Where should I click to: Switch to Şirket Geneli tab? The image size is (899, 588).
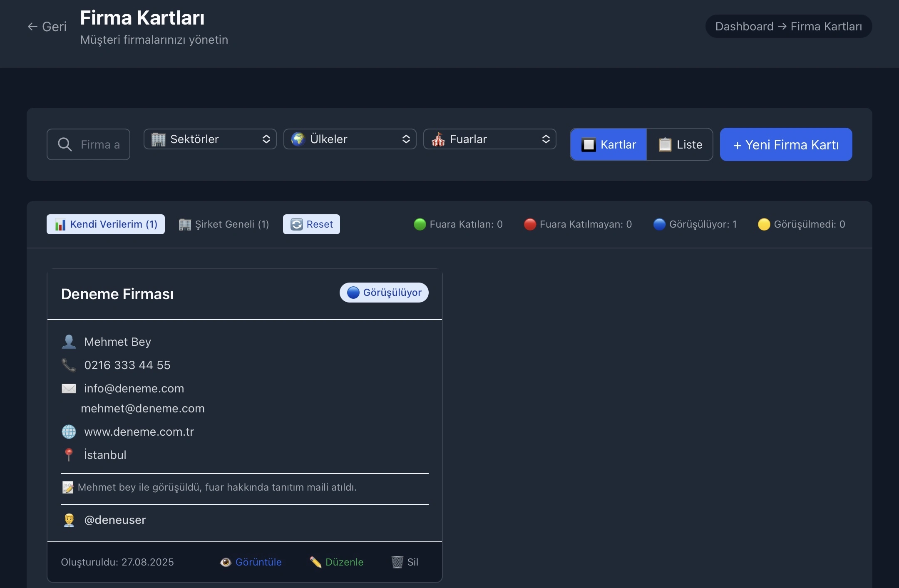(224, 224)
